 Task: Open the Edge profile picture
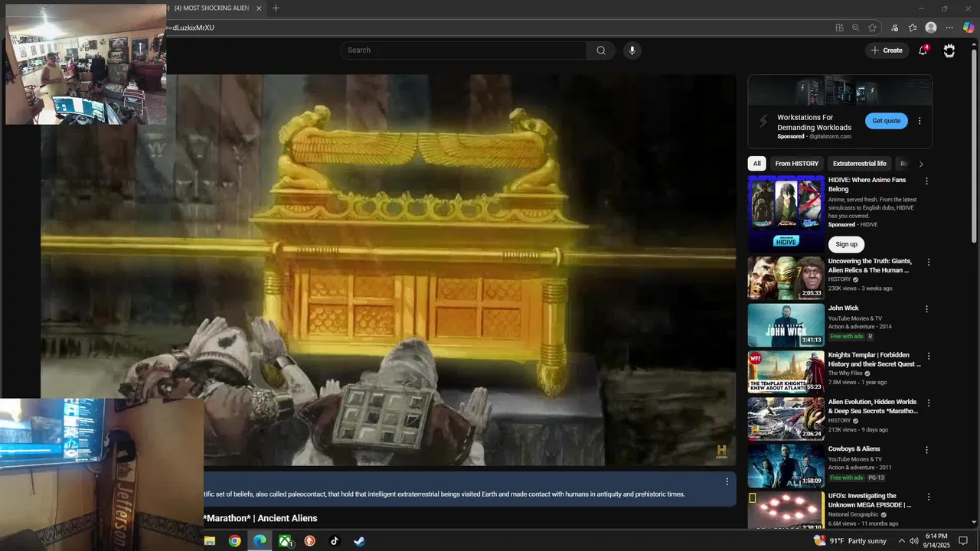(931, 28)
